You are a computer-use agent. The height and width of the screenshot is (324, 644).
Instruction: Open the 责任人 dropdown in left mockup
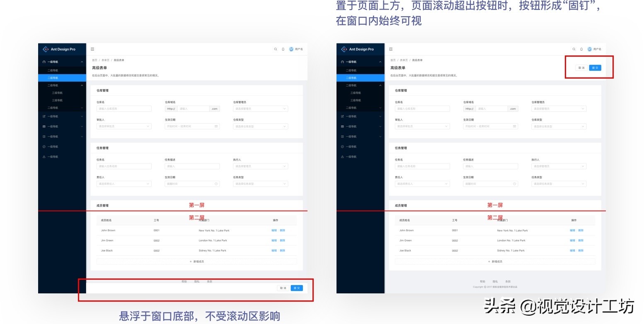coord(124,184)
